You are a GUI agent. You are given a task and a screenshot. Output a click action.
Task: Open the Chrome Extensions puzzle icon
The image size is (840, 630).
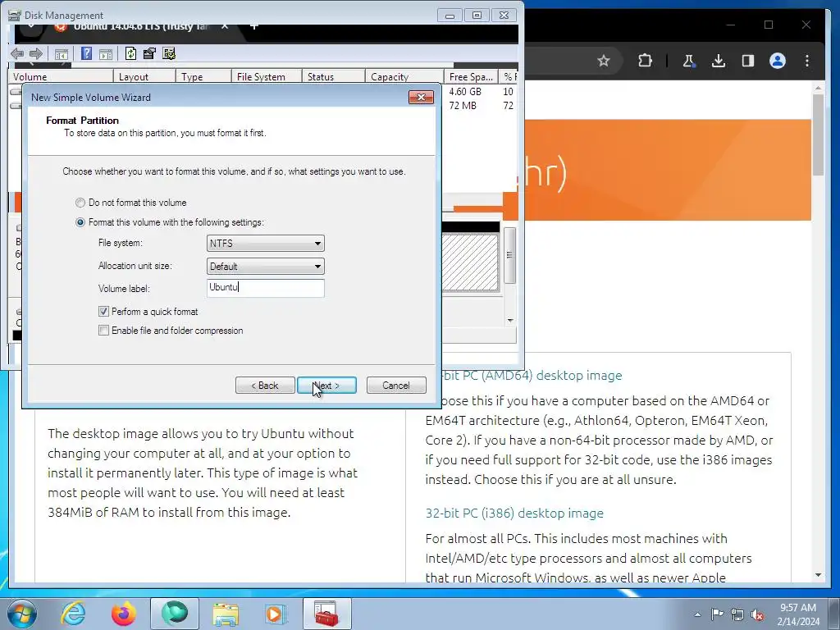(645, 61)
